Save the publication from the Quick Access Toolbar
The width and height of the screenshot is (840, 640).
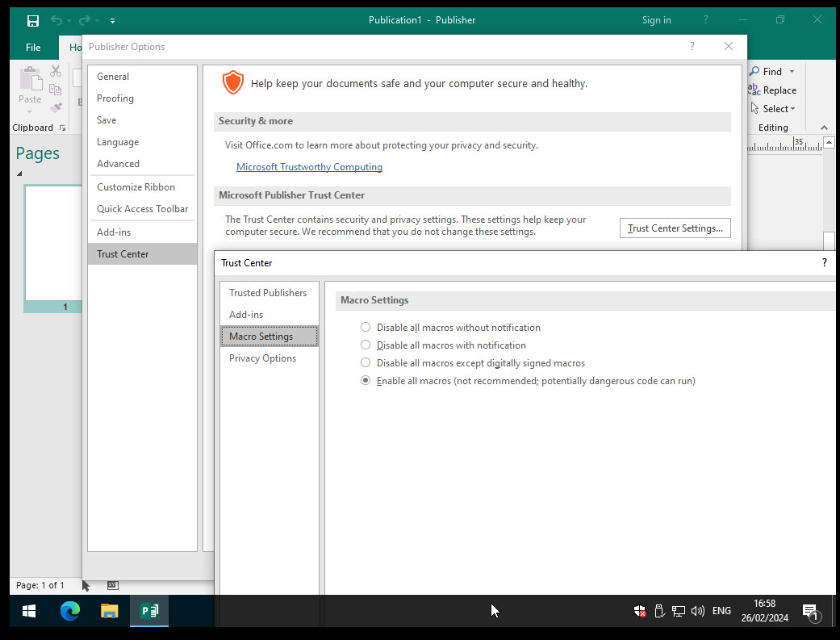[x=31, y=20]
